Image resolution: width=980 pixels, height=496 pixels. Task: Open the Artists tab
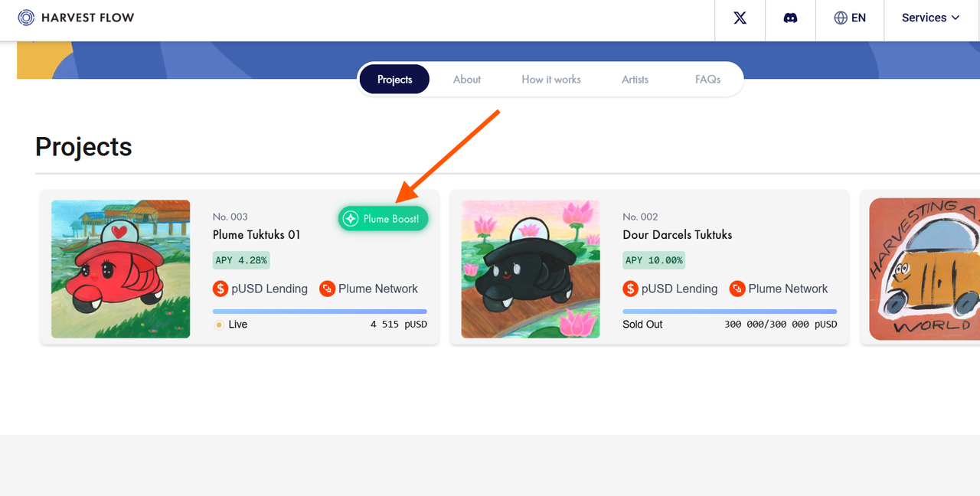click(635, 80)
